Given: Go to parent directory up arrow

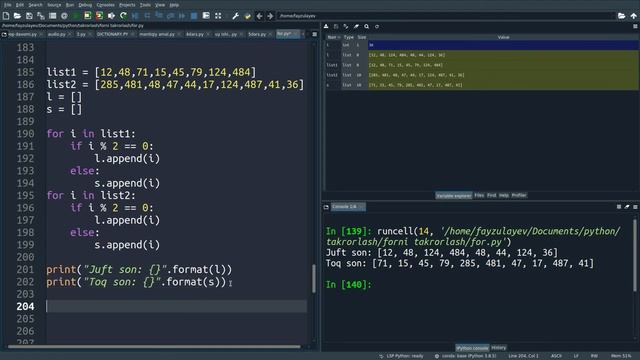Looking at the screenshot, I should tap(633, 16).
